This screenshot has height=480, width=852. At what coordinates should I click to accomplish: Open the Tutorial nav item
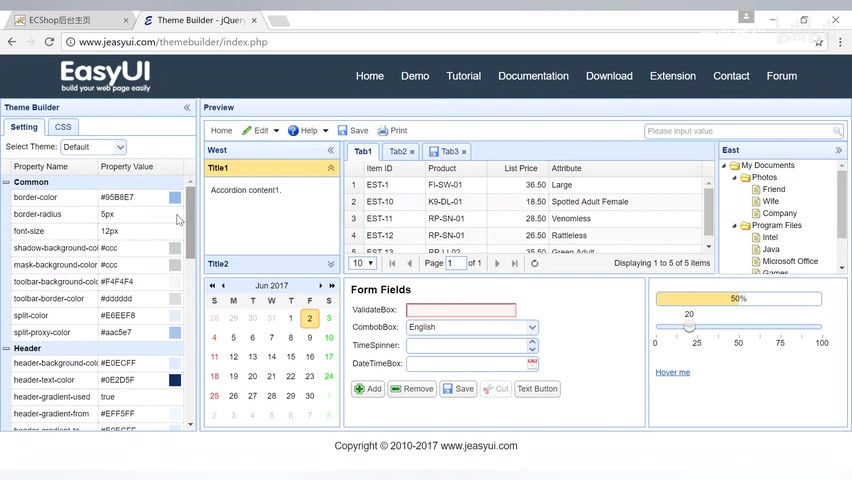click(x=463, y=76)
